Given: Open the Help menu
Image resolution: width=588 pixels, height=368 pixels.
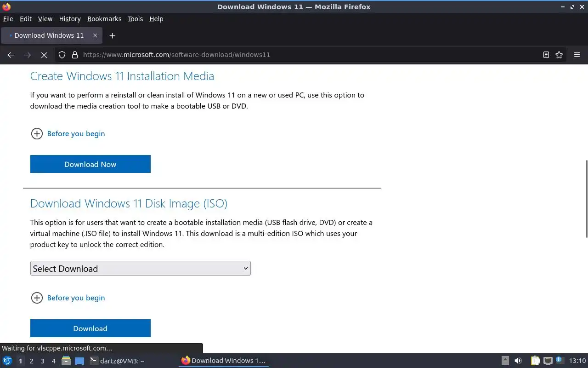Looking at the screenshot, I should point(156,19).
